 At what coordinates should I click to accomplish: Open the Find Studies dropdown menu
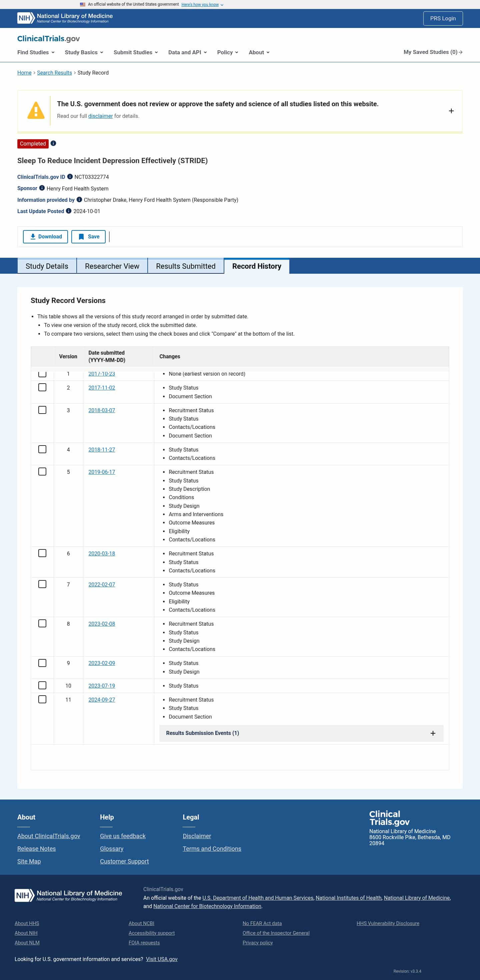pyautogui.click(x=36, y=52)
